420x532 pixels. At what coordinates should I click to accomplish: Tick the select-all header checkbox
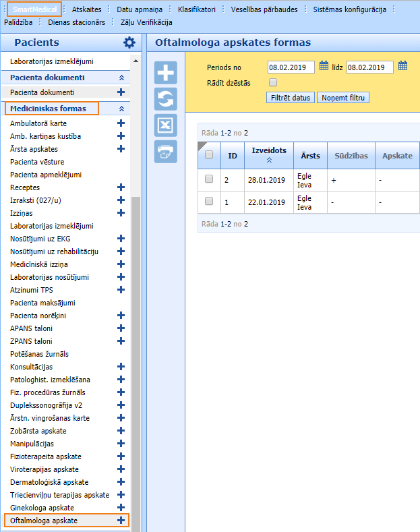pyautogui.click(x=209, y=154)
